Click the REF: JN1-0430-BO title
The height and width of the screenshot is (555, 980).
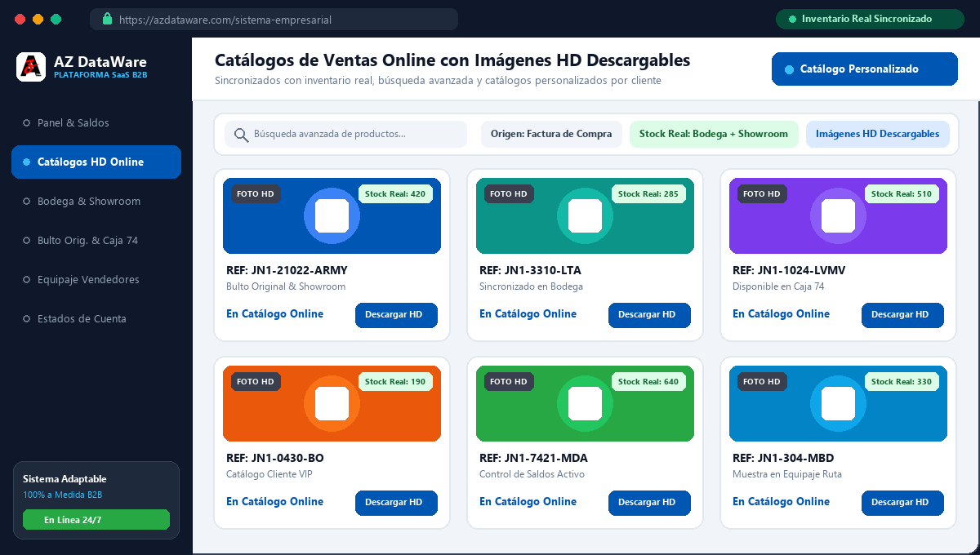[275, 458]
